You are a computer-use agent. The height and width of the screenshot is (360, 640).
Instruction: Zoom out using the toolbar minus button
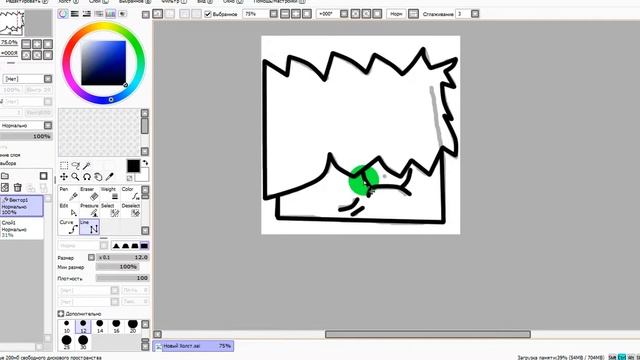(x=285, y=14)
